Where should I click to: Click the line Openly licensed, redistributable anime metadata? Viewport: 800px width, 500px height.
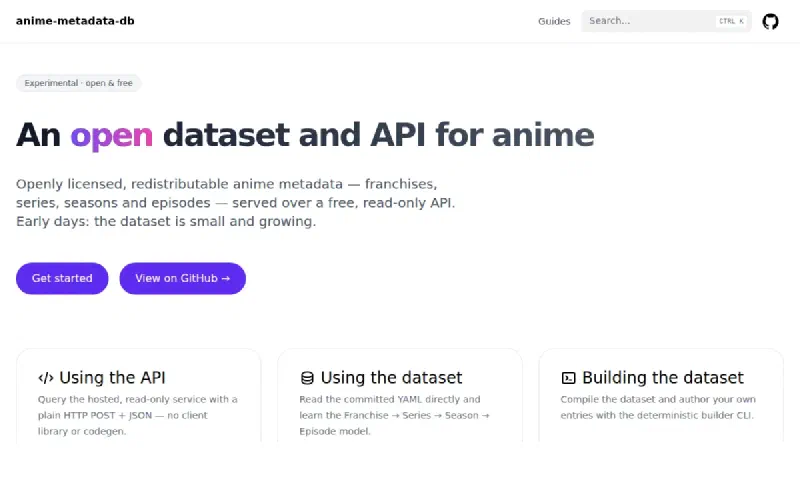179,184
